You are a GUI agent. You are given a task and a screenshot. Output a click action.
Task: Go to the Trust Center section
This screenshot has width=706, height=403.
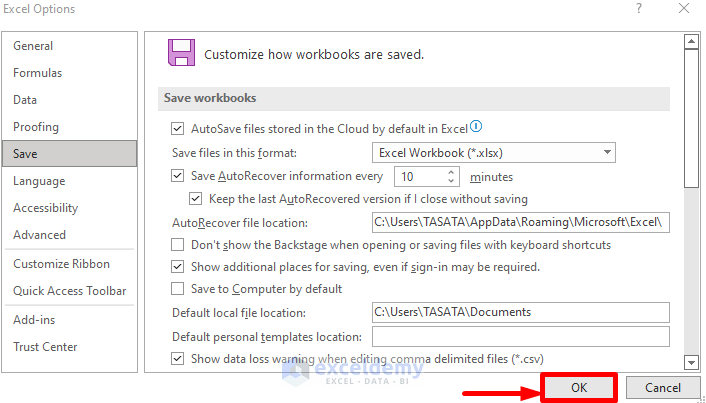tap(45, 347)
